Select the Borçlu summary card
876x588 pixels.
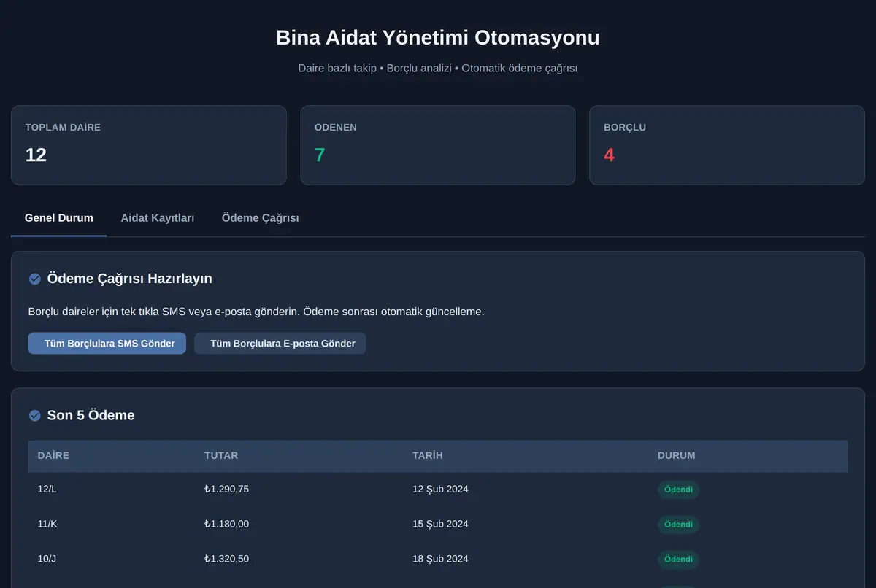(727, 145)
